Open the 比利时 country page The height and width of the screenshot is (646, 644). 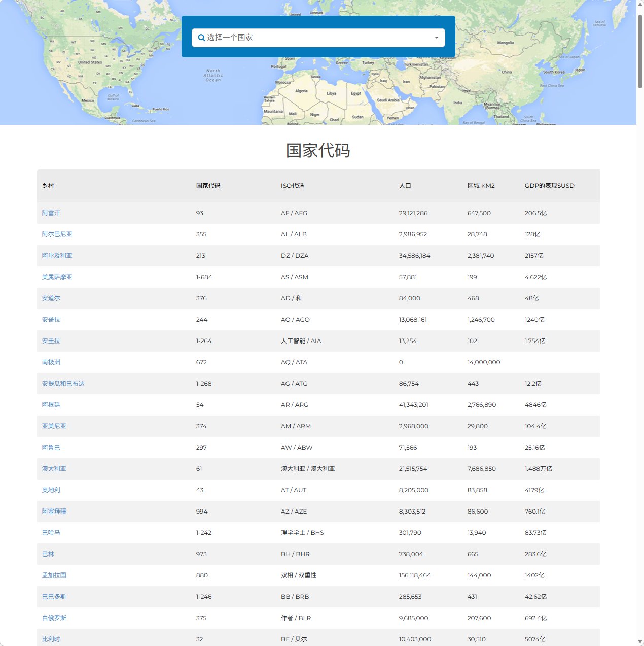click(x=51, y=639)
